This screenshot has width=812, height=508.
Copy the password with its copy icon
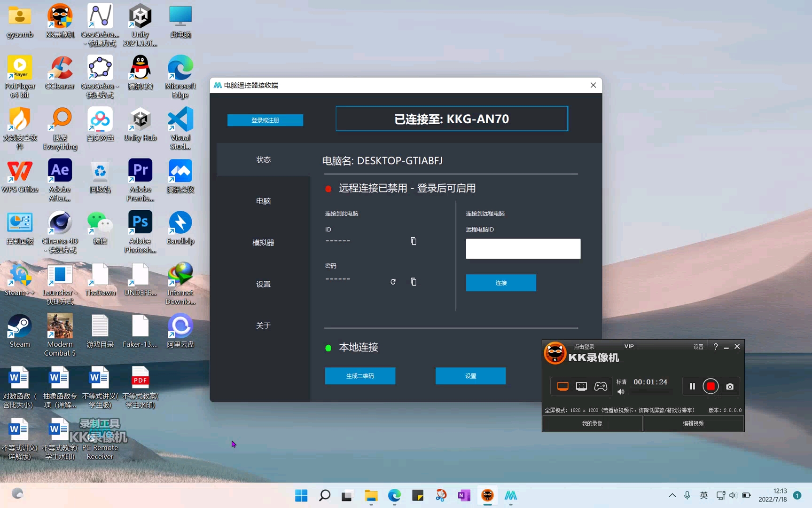[414, 282]
